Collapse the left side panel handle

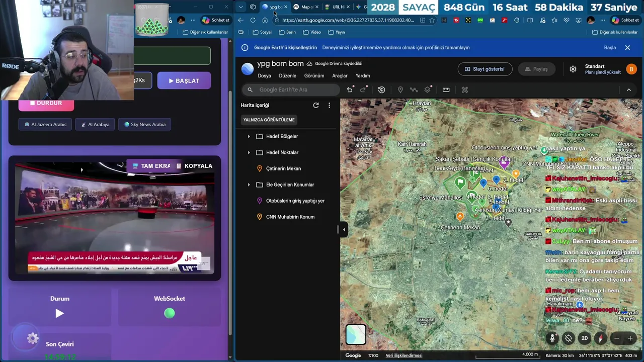pos(344,230)
